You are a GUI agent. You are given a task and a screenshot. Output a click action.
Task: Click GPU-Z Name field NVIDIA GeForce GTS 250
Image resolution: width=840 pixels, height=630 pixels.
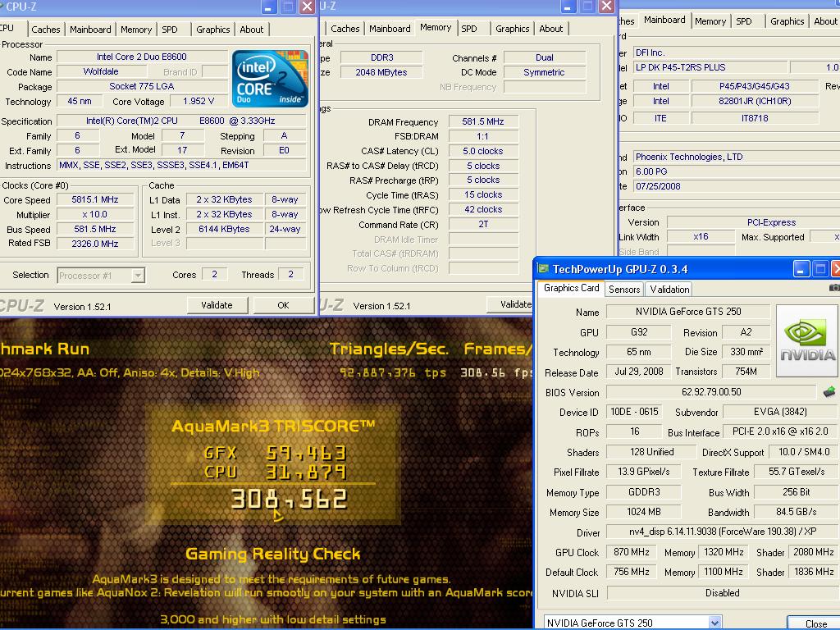pyautogui.click(x=688, y=312)
